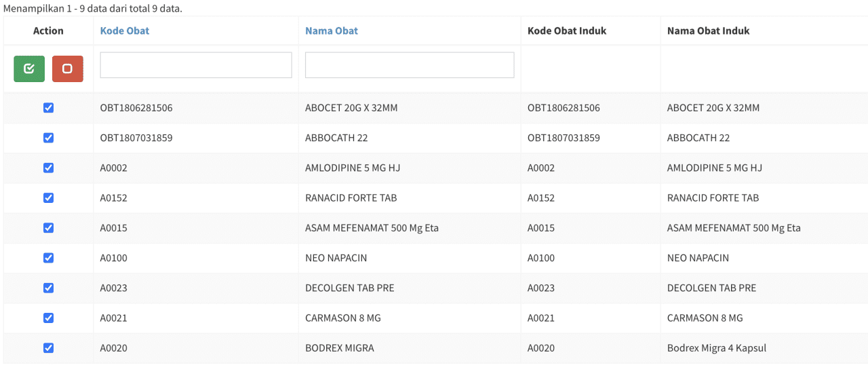868x378 pixels.
Task: Focus the Nama Obat filter field
Action: click(x=410, y=65)
